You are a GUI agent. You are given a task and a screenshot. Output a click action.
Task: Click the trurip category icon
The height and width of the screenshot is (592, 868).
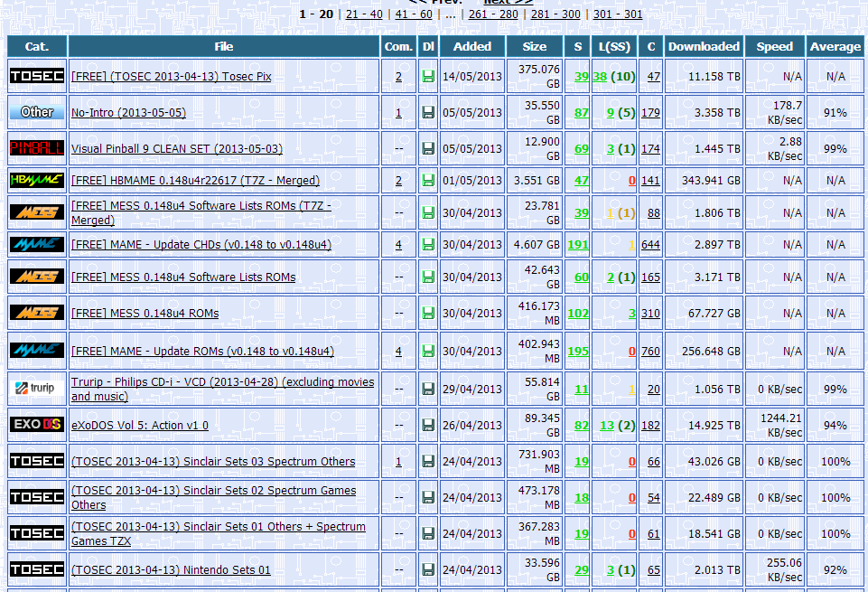point(37,389)
